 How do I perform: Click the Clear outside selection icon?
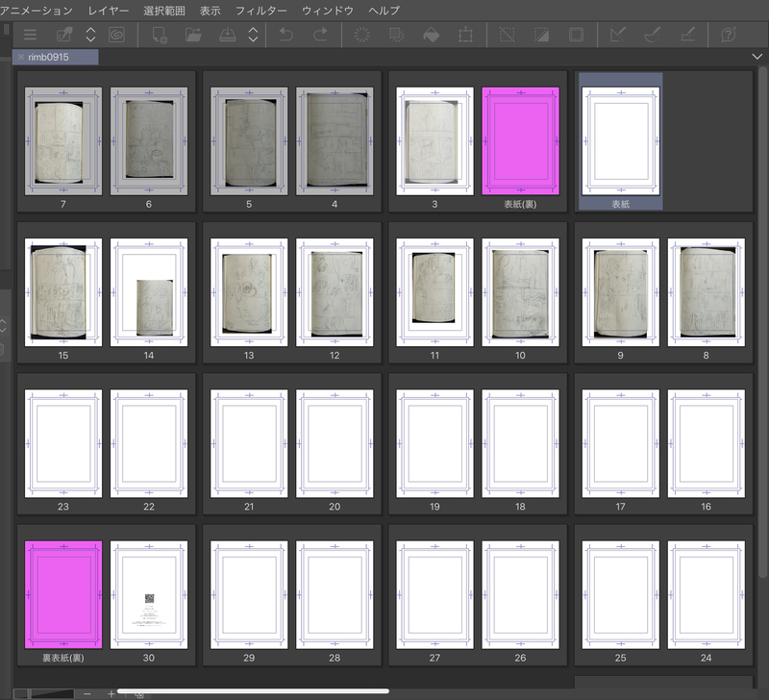396,35
